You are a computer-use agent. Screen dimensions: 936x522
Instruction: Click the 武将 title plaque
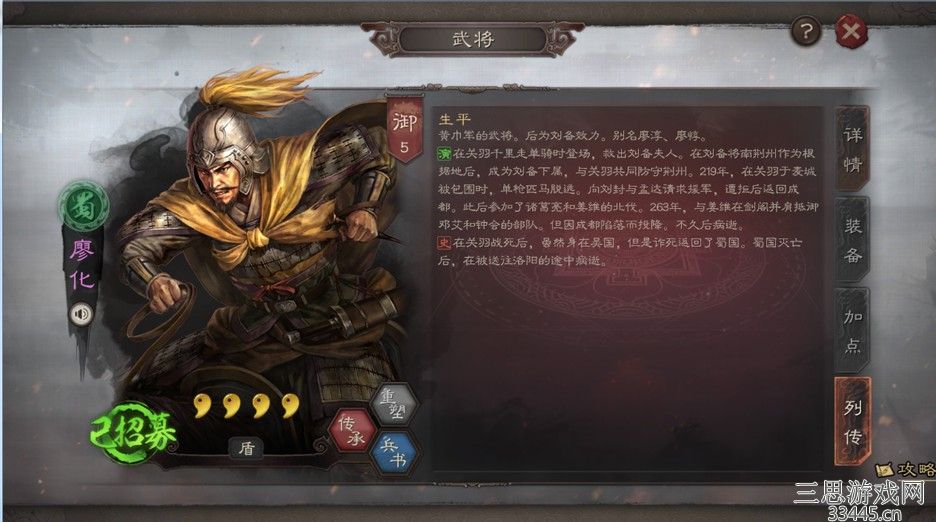click(473, 39)
